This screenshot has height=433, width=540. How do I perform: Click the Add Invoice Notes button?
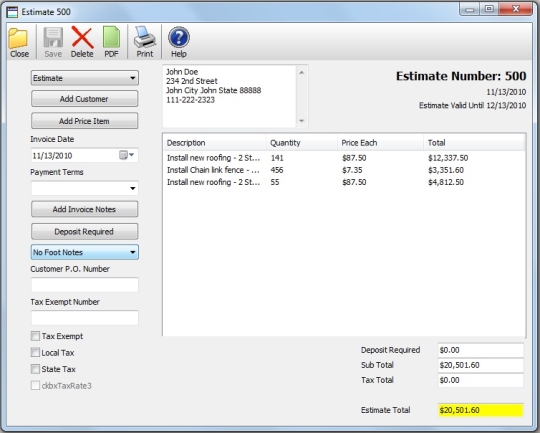[85, 209]
